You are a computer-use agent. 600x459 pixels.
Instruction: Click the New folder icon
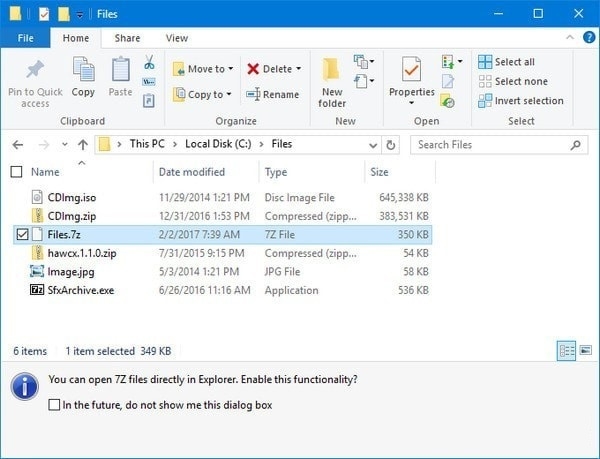pyautogui.click(x=331, y=70)
